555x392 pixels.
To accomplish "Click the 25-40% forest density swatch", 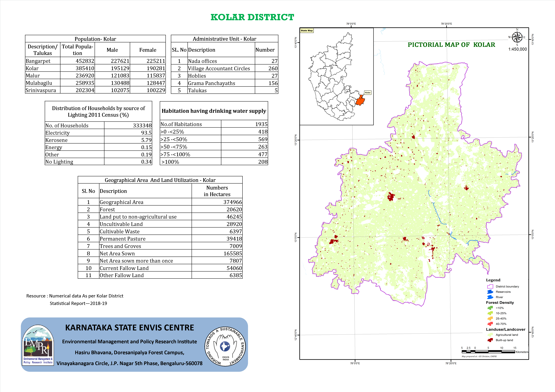I will (490, 319).
